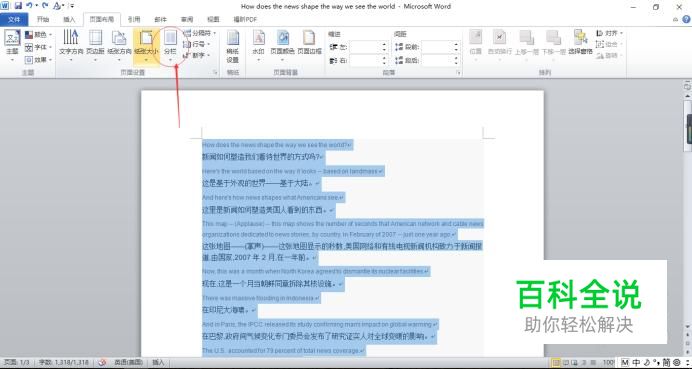Click the vertical scrollbar up arrow
This screenshot has height=369, width=692.
[x=687, y=95]
